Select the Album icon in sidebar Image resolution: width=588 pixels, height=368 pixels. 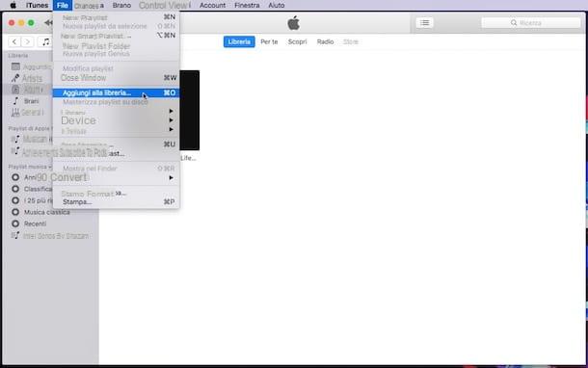[x=15, y=90]
